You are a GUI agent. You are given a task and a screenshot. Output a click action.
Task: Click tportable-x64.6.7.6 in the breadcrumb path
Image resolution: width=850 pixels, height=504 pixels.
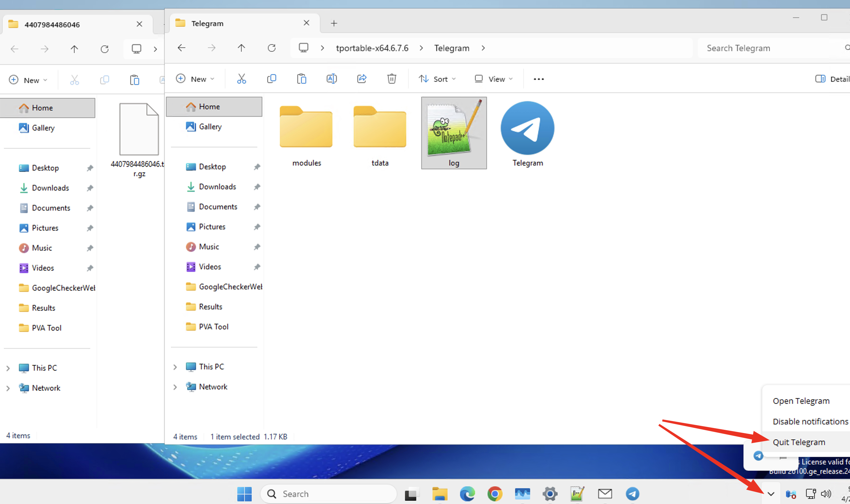click(372, 48)
